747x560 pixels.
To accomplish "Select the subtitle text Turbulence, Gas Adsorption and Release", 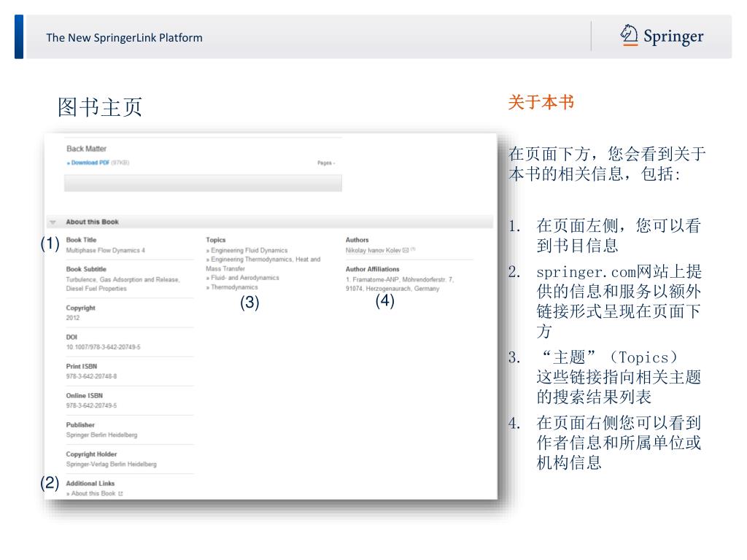I will pyautogui.click(x=123, y=280).
